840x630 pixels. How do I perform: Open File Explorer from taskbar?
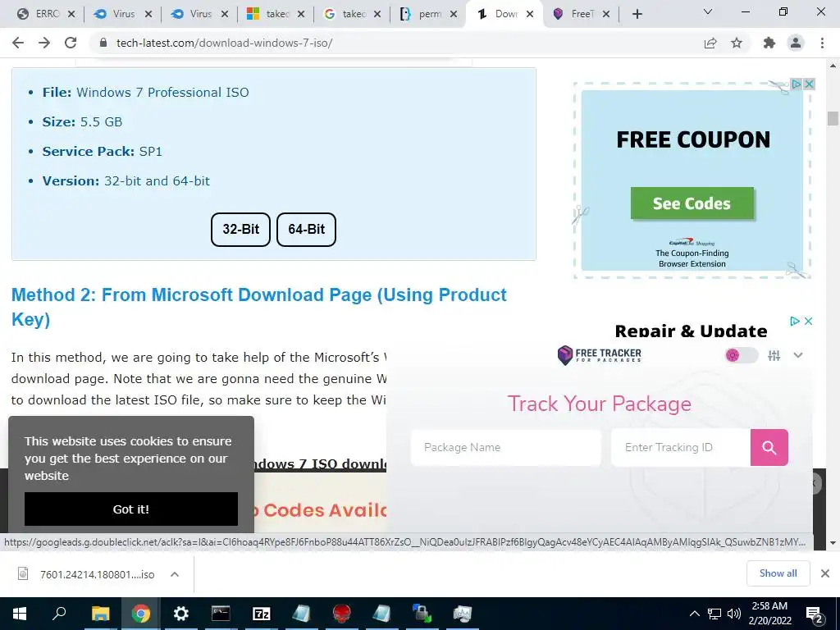[x=100, y=614]
